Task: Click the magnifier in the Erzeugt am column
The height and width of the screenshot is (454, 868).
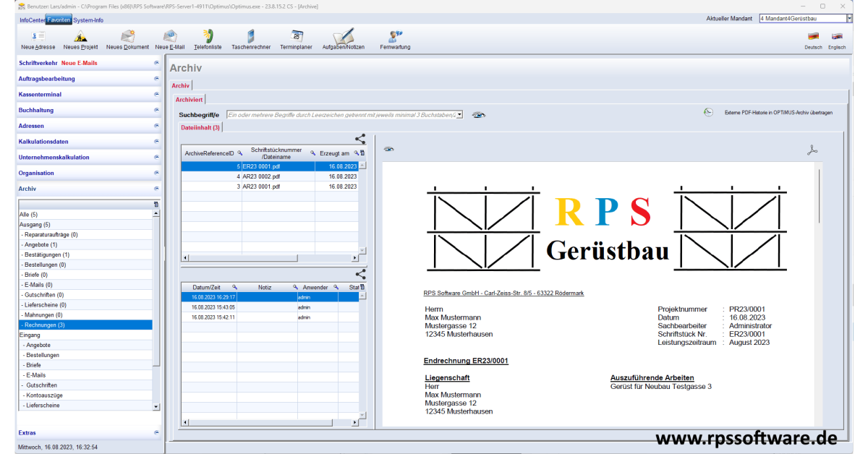Action: pos(356,153)
